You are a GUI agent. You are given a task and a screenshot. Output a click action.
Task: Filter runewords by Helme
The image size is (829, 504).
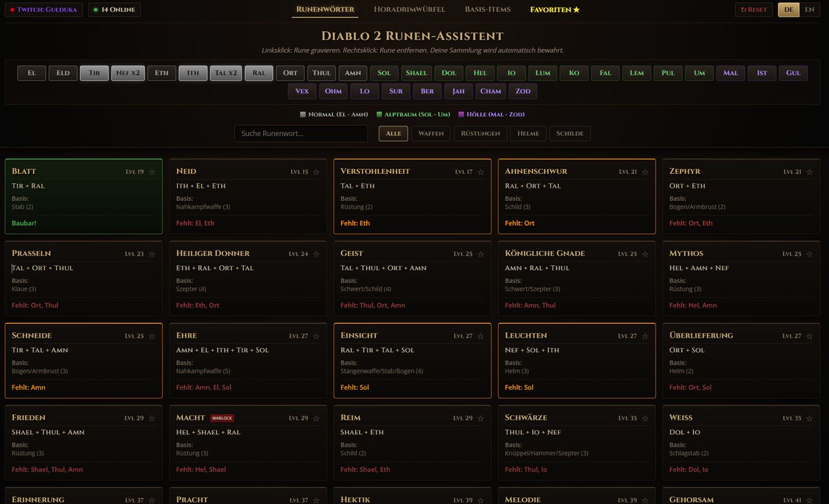(528, 134)
